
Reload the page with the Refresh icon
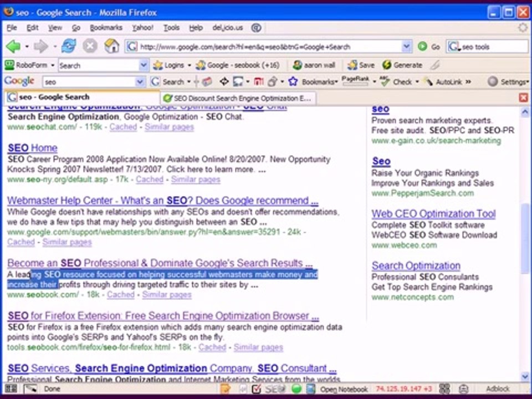69,46
